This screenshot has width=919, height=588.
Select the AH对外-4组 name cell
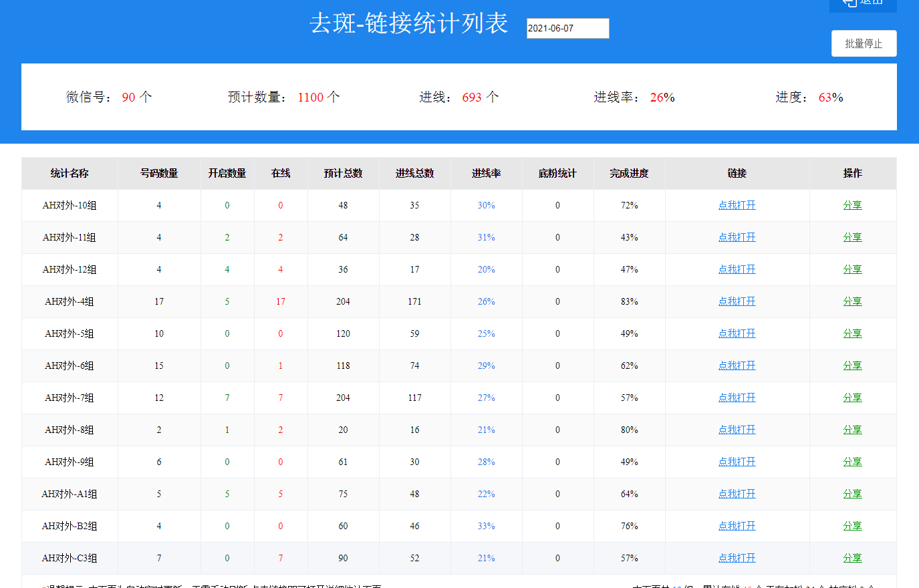tap(70, 301)
